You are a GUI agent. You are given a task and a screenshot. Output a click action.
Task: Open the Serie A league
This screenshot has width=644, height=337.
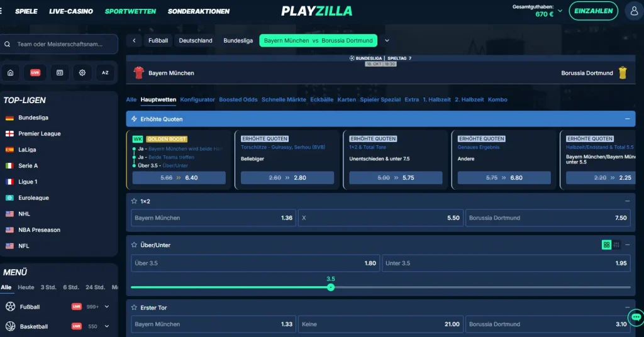(x=28, y=166)
